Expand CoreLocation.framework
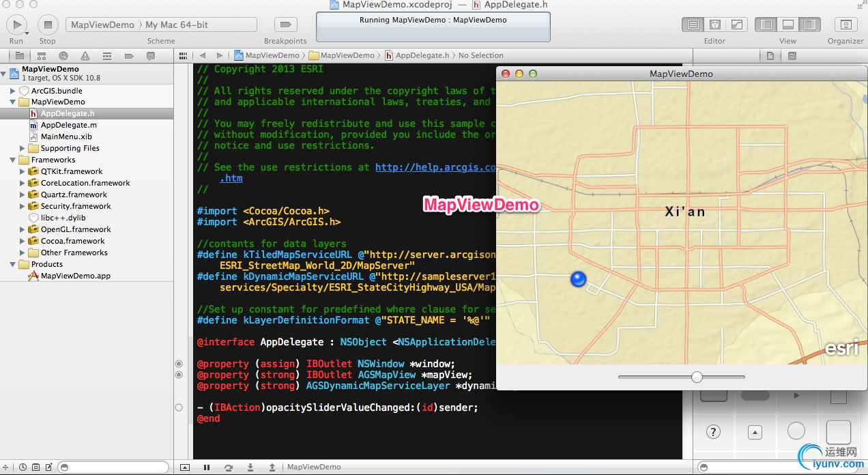 (23, 183)
